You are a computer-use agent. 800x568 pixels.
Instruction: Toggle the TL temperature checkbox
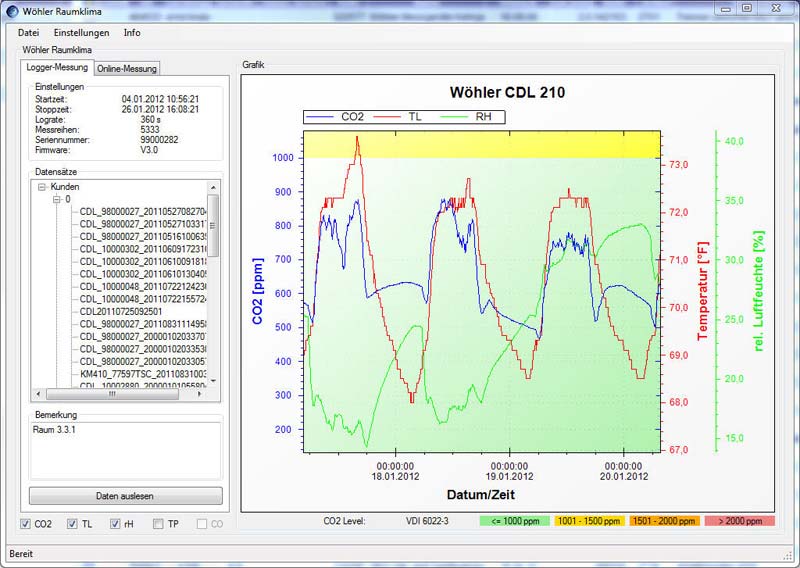tap(72, 524)
